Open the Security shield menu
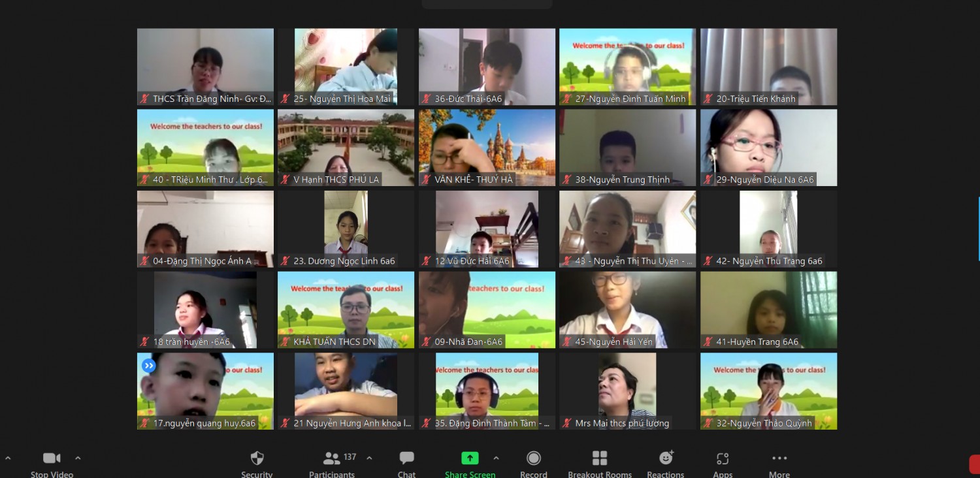 (257, 458)
